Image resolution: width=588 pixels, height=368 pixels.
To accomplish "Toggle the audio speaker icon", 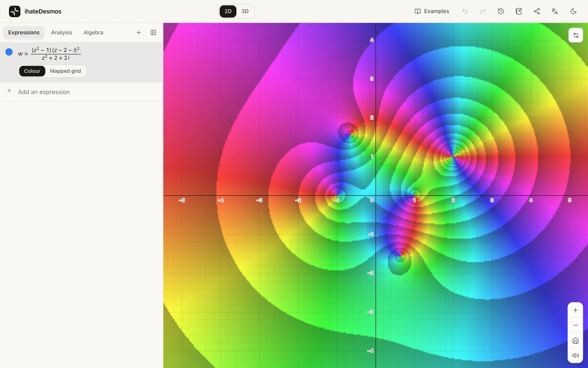I will tap(575, 355).
